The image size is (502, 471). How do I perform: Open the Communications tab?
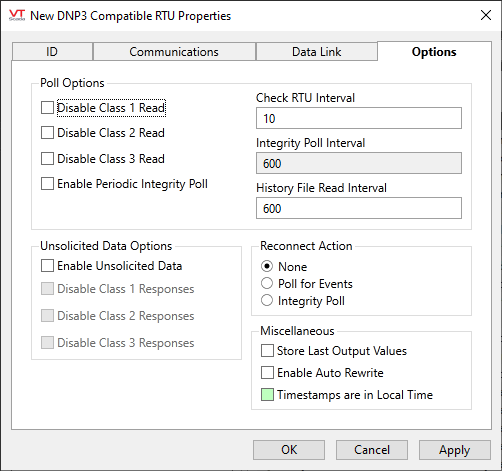click(174, 52)
